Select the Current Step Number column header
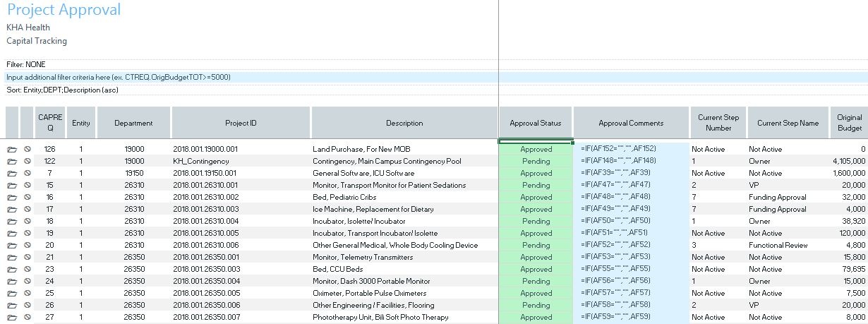Screen dimensions: 868x324 coord(718,123)
